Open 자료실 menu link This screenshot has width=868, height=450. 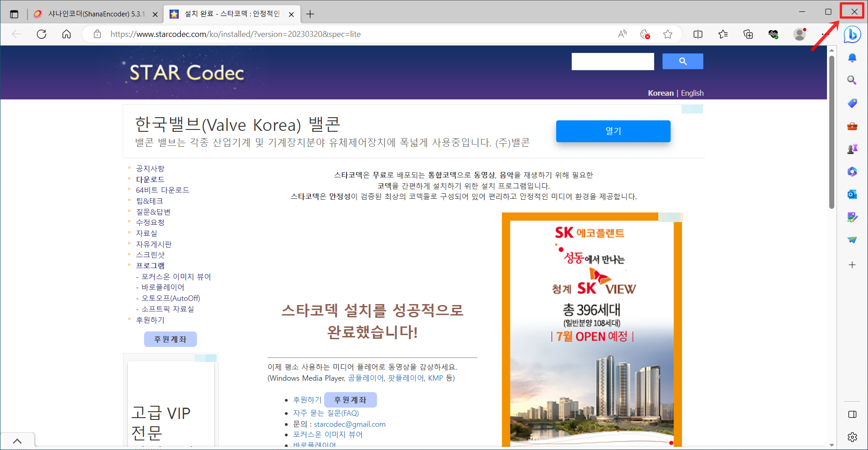(x=146, y=233)
